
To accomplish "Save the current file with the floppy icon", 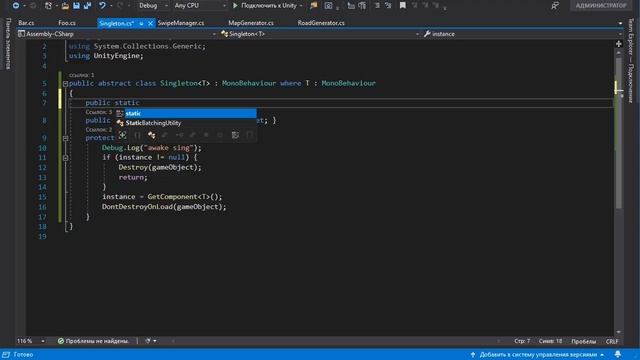I will 76,6.
